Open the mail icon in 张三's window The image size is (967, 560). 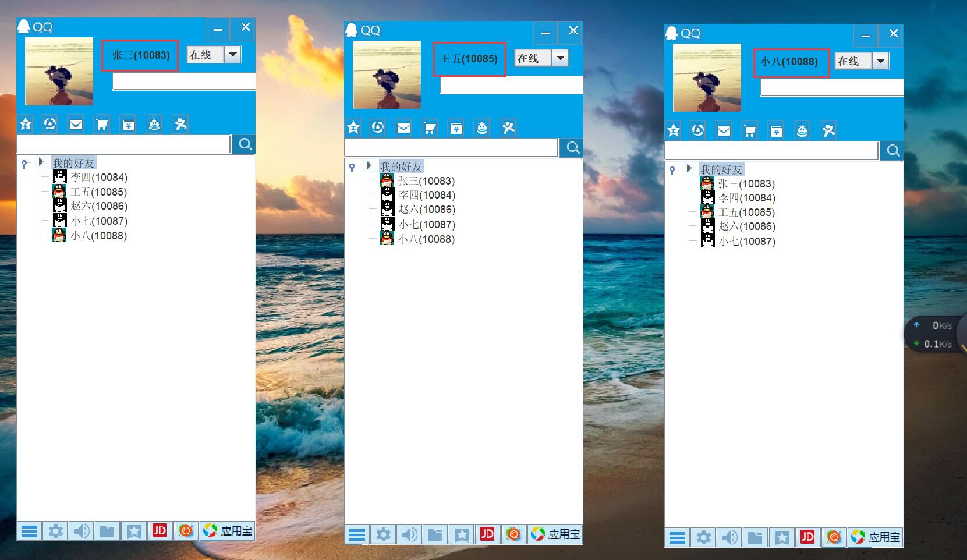tap(76, 124)
